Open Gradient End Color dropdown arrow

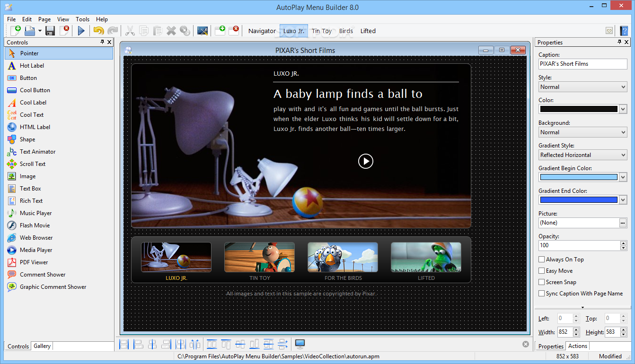point(623,200)
